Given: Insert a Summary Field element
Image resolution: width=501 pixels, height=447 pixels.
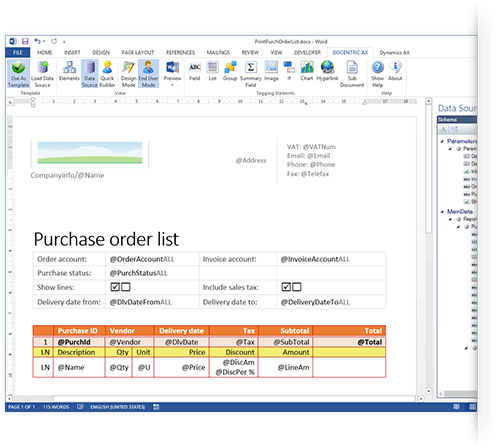Looking at the screenshot, I should point(251,74).
